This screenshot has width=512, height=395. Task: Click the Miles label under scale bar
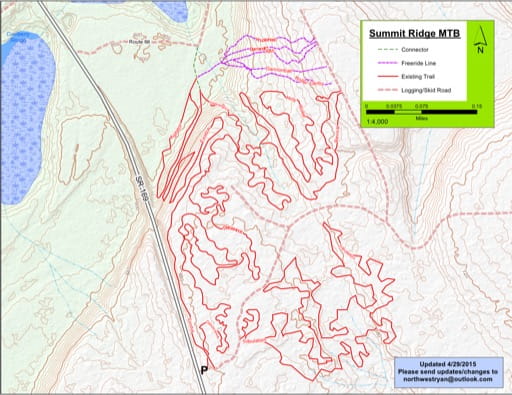coord(422,118)
